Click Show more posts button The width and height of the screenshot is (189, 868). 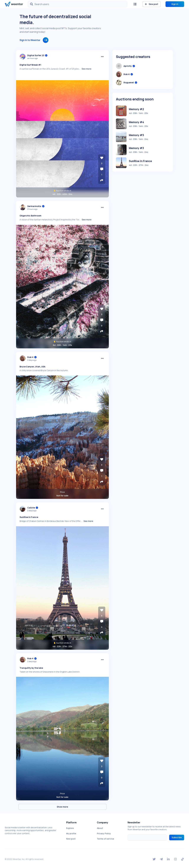click(62, 807)
